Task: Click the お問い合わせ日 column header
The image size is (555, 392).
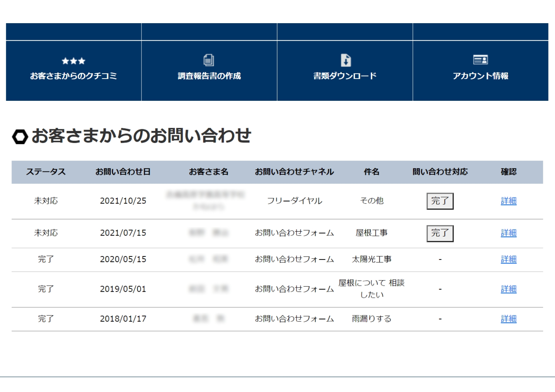Action: click(123, 172)
